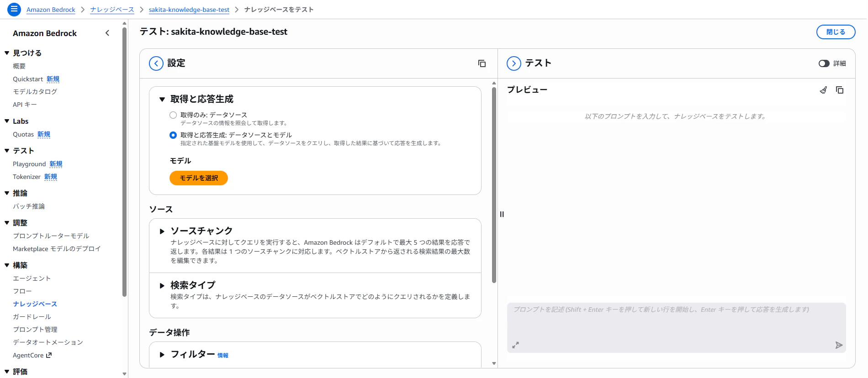Click the 設定 panel scroll-down arrow
The height and width of the screenshot is (378, 868).
click(494, 363)
